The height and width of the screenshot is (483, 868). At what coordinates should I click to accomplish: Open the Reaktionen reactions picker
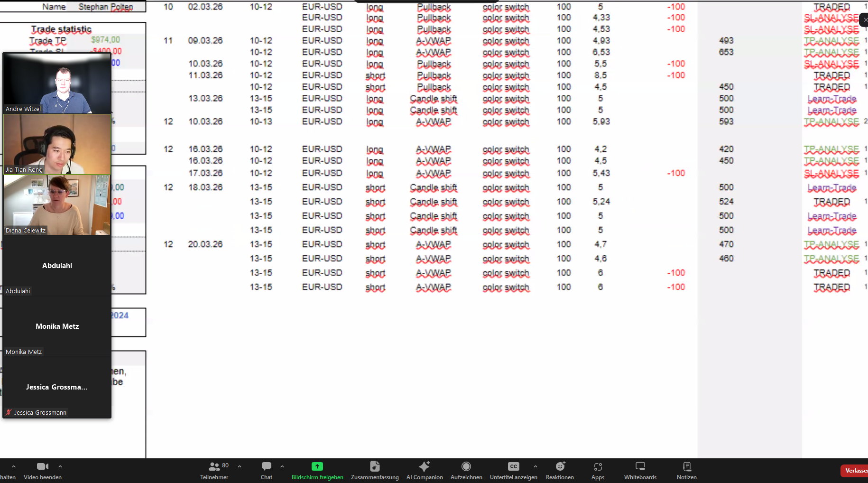click(x=560, y=470)
